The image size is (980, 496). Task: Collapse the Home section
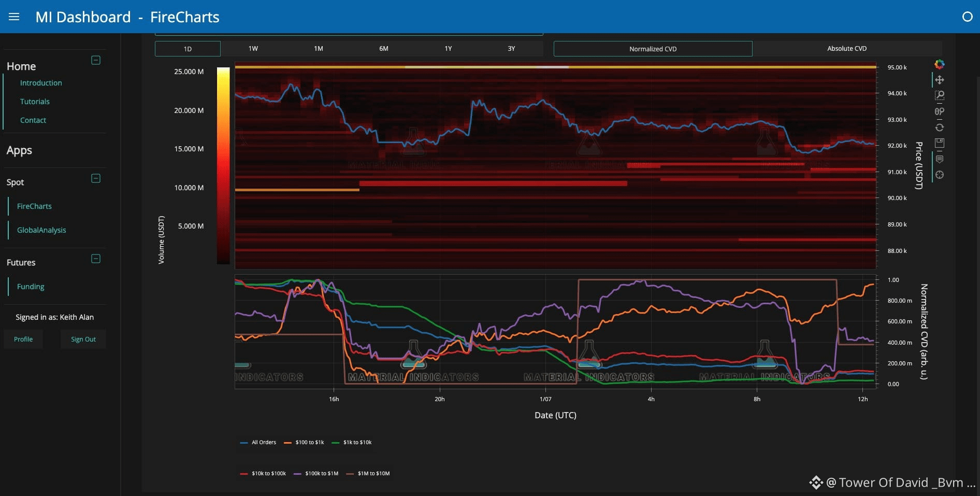96,60
